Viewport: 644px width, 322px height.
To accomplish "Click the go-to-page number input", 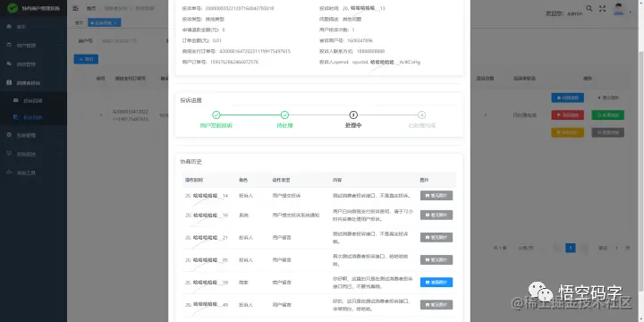I will click(x=616, y=248).
